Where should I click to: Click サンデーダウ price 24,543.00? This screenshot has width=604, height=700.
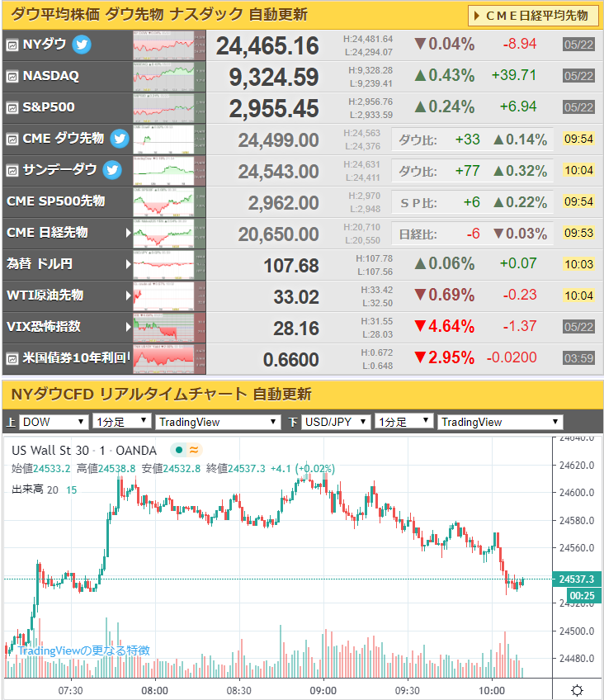(x=278, y=172)
